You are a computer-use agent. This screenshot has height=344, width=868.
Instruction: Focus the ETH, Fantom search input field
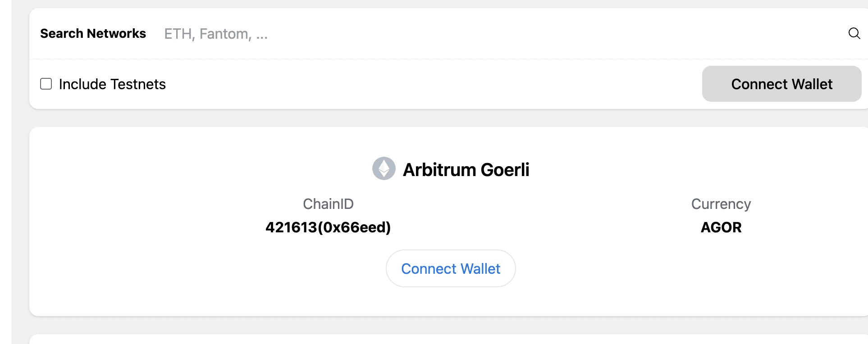tap(500, 34)
